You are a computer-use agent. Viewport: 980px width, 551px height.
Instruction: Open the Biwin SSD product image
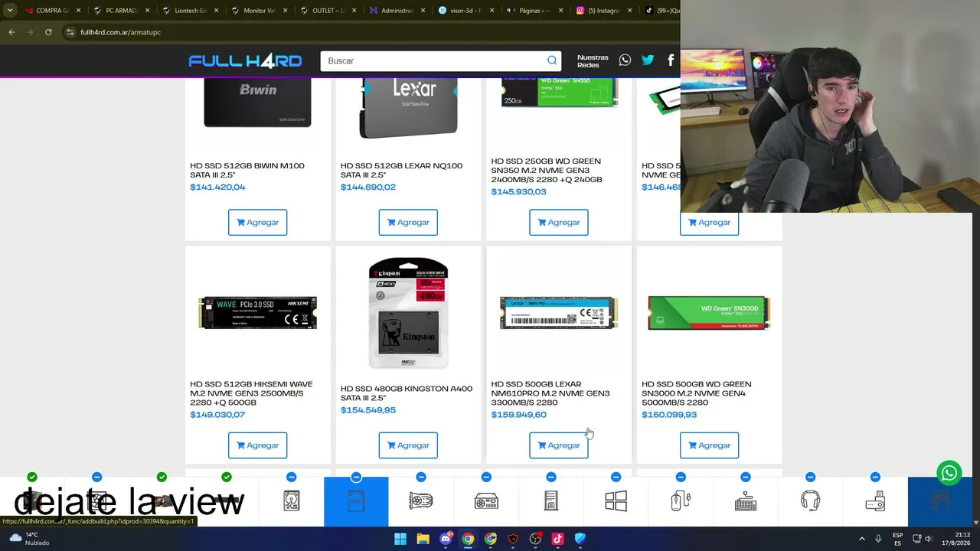click(x=257, y=102)
